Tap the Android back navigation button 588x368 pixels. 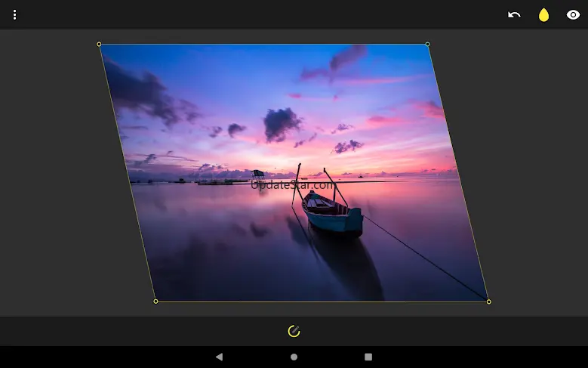(220, 357)
